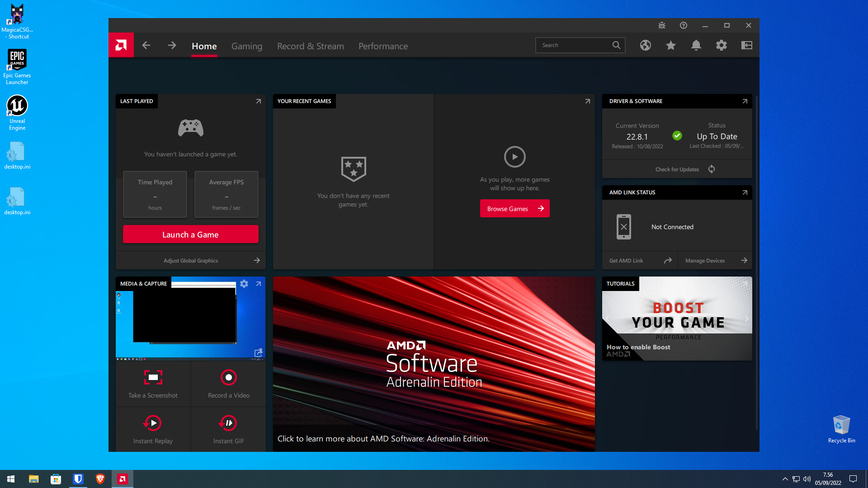This screenshot has width=868, height=488.
Task: Open favorites star icon
Action: 670,45
